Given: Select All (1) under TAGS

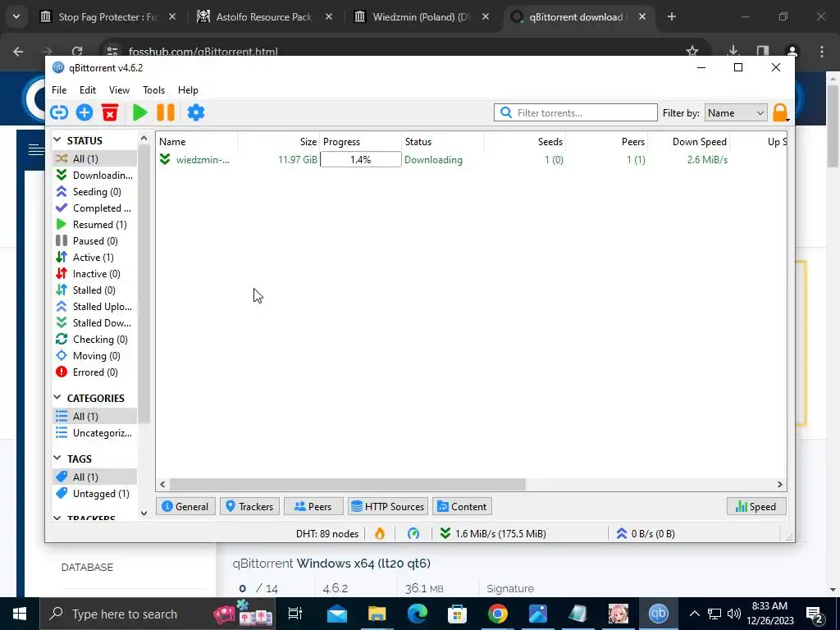Looking at the screenshot, I should click(95, 477).
